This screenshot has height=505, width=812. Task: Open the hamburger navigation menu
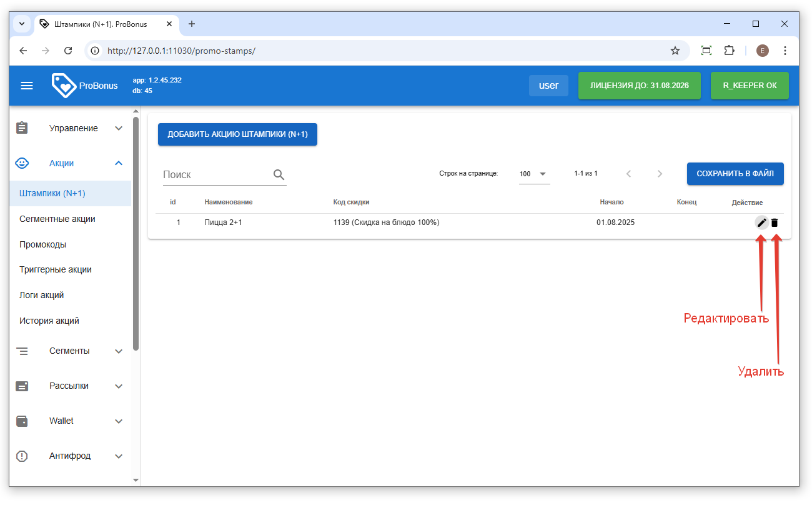point(27,86)
